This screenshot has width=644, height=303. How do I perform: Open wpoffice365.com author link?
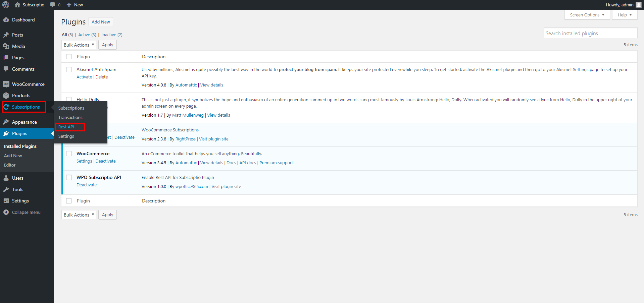[192, 187]
